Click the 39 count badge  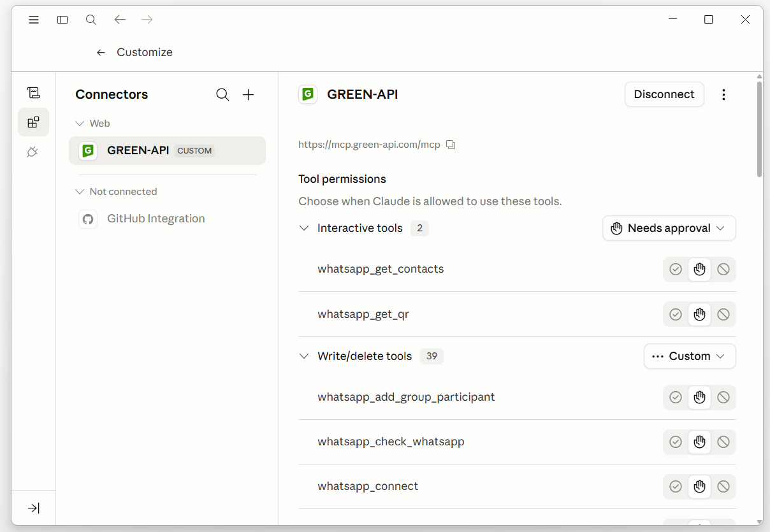click(x=432, y=356)
